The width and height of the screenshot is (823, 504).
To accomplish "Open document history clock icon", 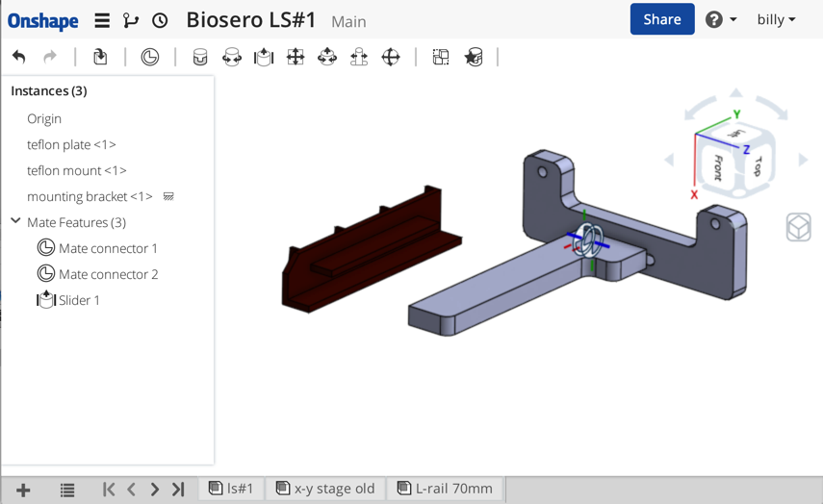I will coord(160,20).
